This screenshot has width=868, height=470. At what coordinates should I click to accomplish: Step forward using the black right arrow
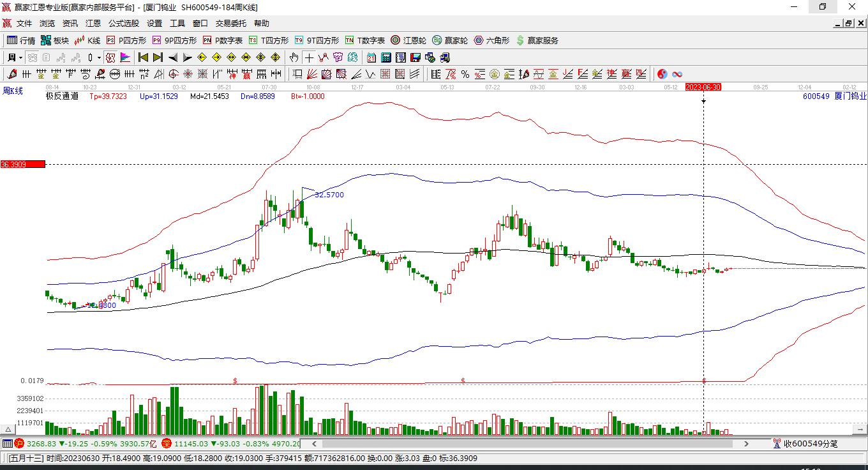[187, 57]
